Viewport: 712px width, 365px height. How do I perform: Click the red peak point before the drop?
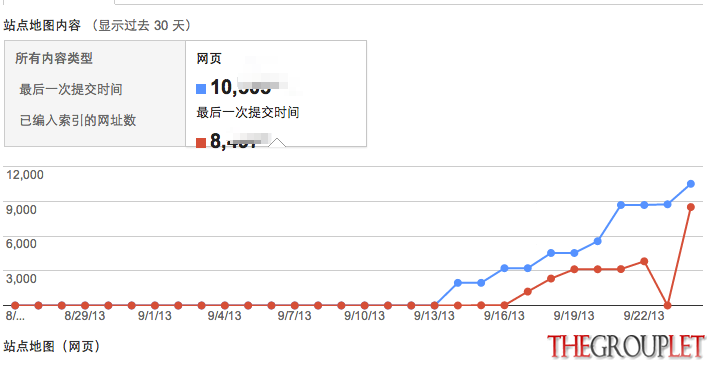point(644,261)
